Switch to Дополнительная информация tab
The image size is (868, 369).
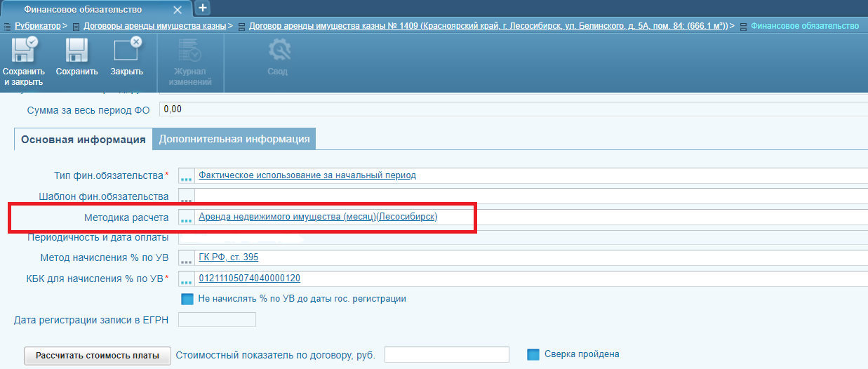[x=234, y=139]
